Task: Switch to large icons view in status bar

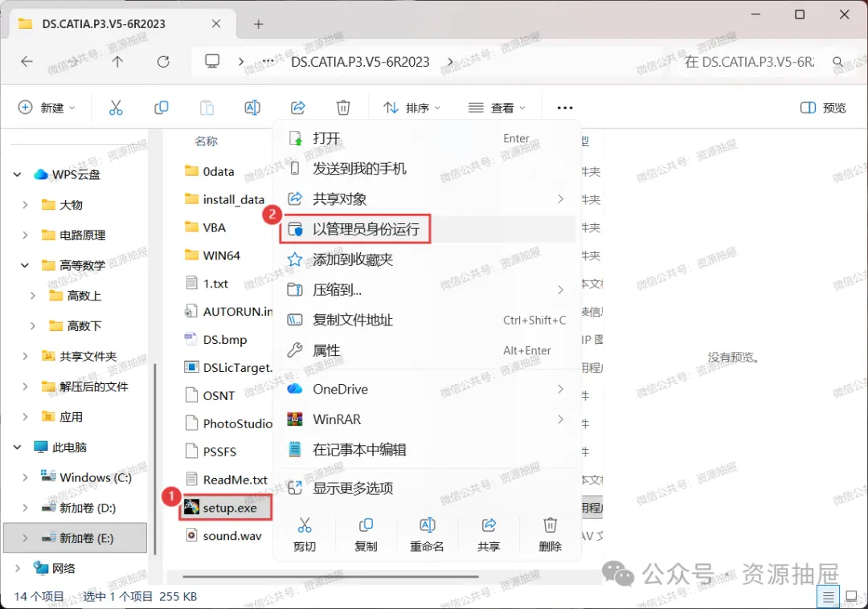Action: [x=852, y=597]
